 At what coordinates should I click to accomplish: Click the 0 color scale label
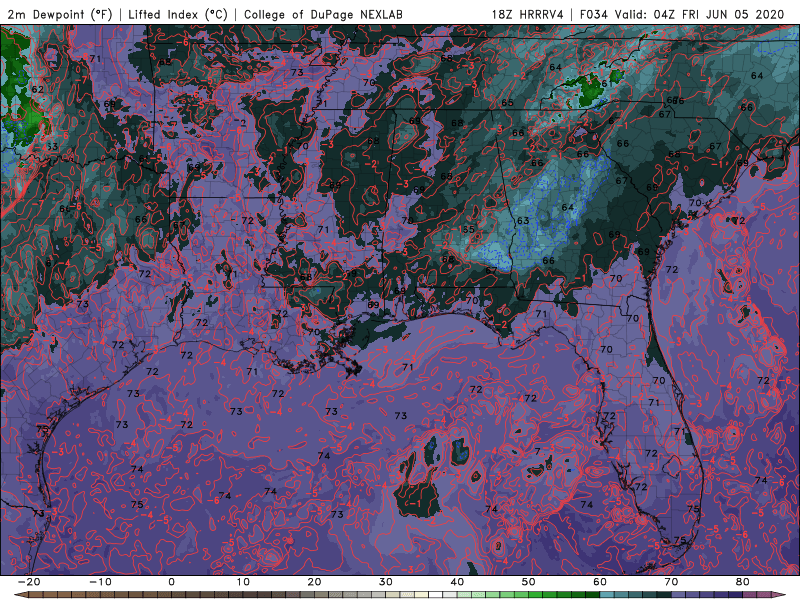click(171, 582)
